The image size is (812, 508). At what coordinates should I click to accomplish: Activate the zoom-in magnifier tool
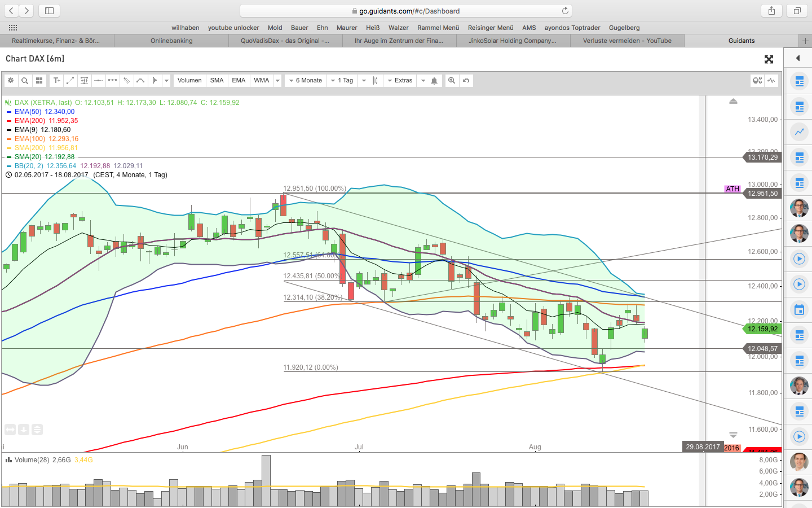(x=452, y=81)
